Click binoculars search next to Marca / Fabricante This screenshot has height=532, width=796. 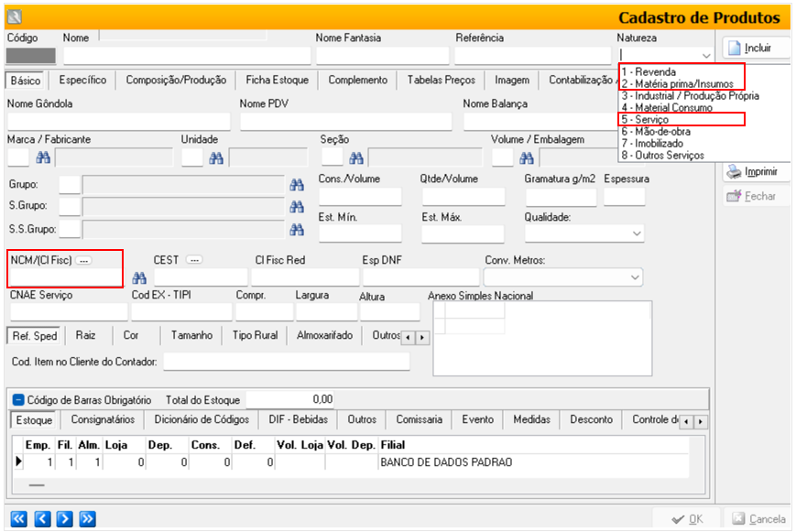tap(42, 158)
